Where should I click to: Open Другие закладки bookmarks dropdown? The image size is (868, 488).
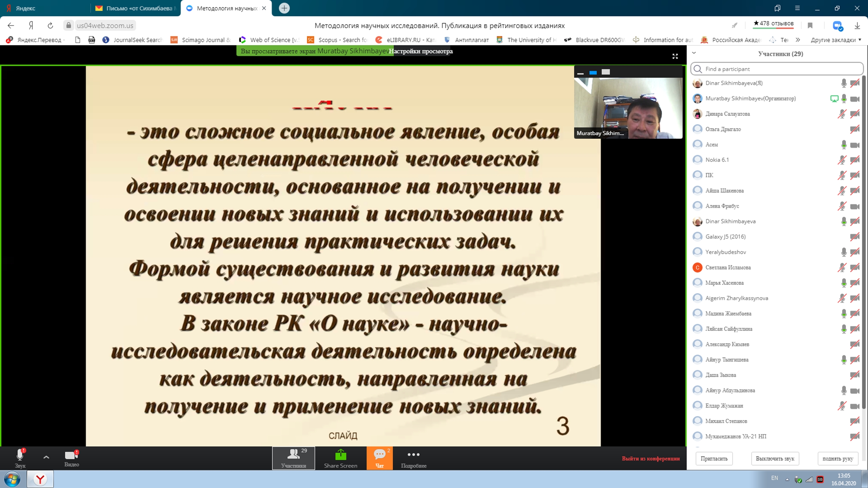click(835, 40)
